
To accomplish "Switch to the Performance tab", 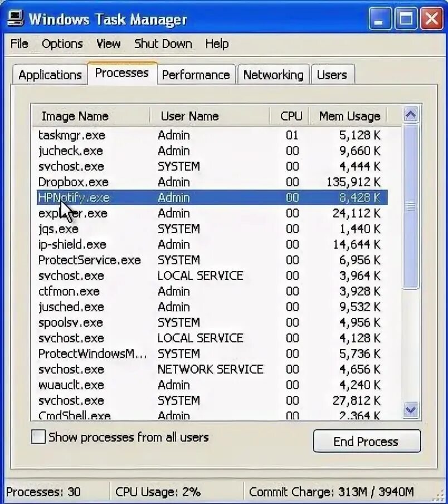I will [x=196, y=75].
